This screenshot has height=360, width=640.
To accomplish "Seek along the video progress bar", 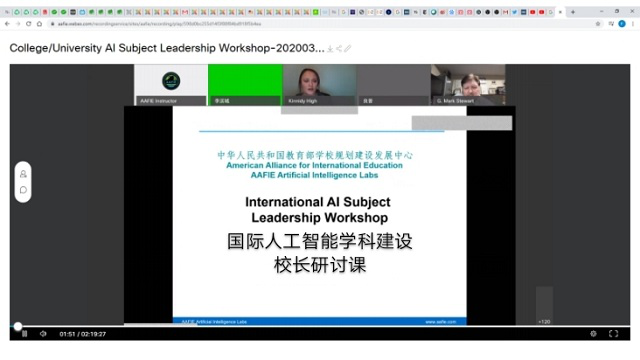I will [x=320, y=326].
